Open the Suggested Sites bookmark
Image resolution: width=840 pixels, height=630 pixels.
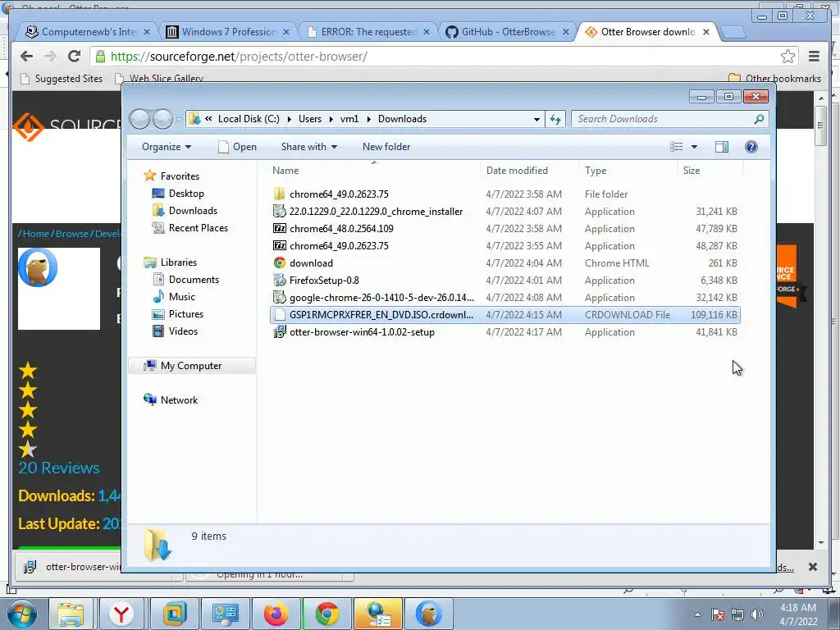point(62,79)
